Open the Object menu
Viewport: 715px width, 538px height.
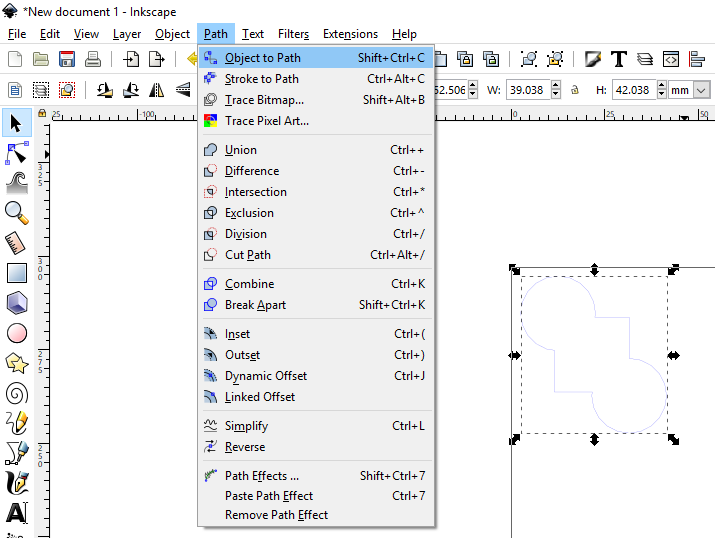172,34
